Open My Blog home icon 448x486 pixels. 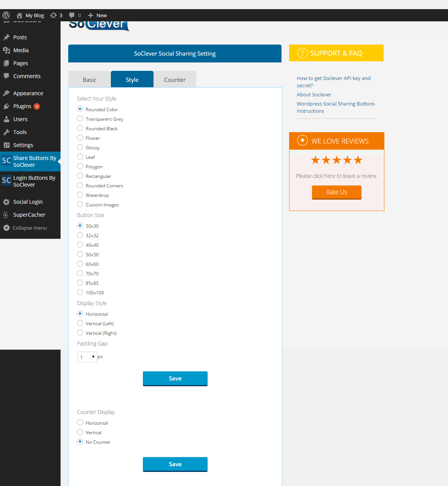[x=19, y=15]
